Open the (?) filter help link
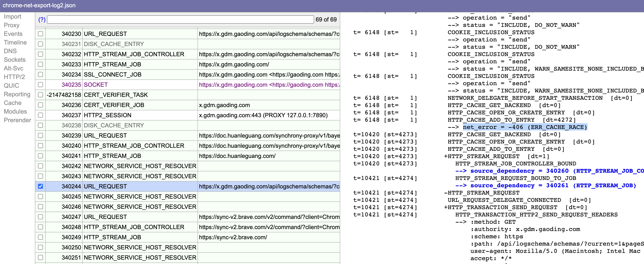Image resolution: width=644 pixels, height=264 pixels. tap(42, 20)
